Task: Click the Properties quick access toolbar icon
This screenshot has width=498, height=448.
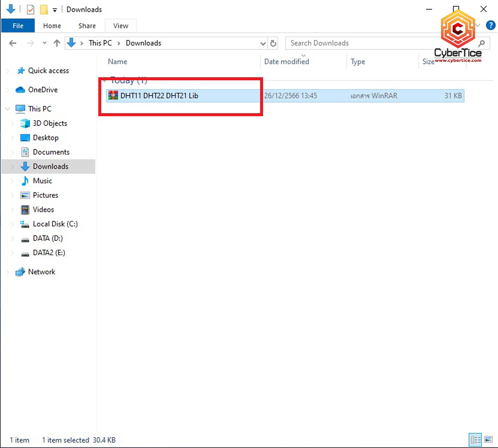Action: [x=31, y=10]
